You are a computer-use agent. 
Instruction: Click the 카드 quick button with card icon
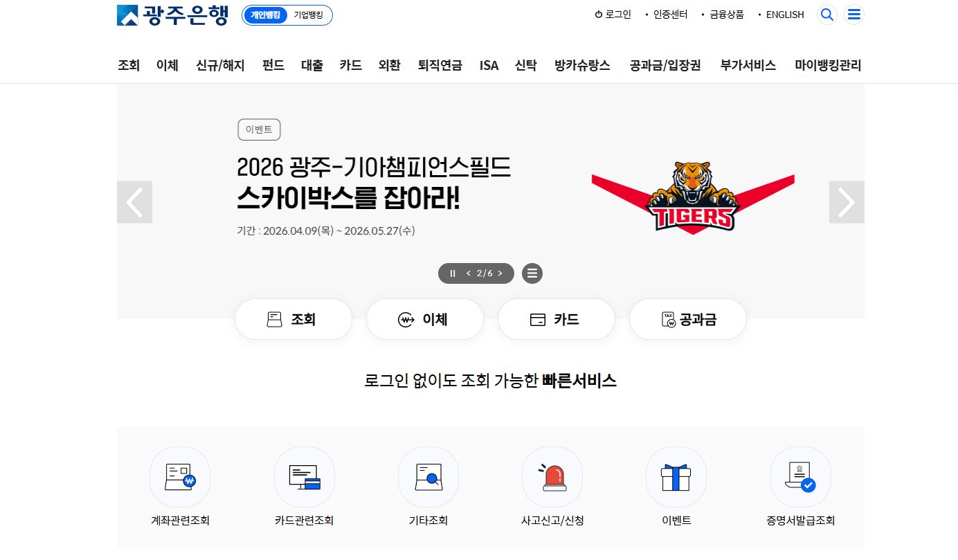557,319
